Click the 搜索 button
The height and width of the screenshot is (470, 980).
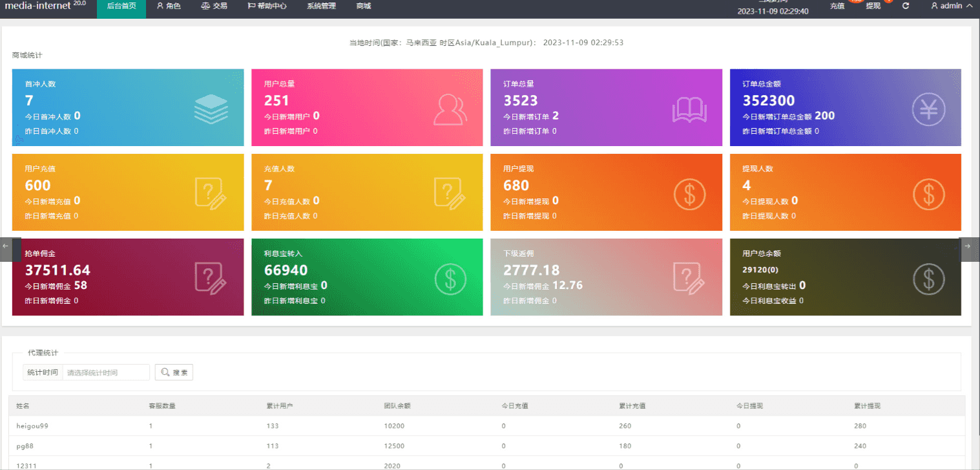click(x=174, y=372)
